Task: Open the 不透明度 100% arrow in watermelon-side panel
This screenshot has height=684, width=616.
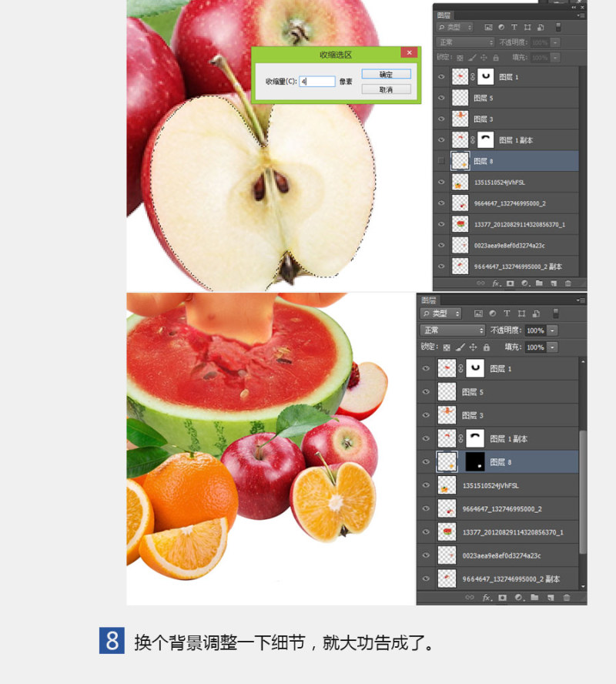Action: [552, 330]
